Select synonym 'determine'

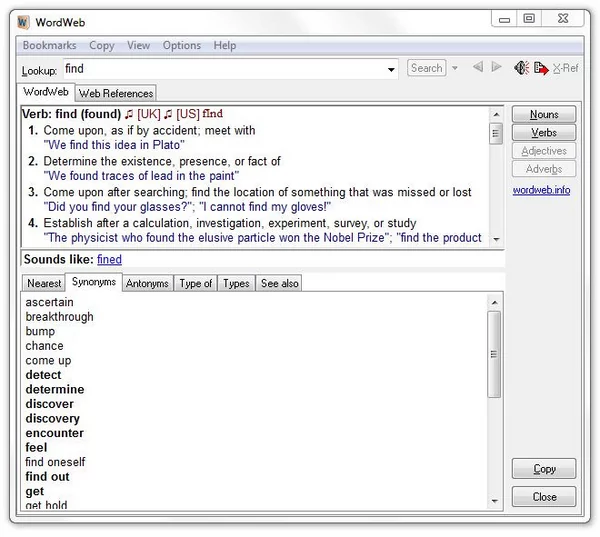[x=55, y=390]
